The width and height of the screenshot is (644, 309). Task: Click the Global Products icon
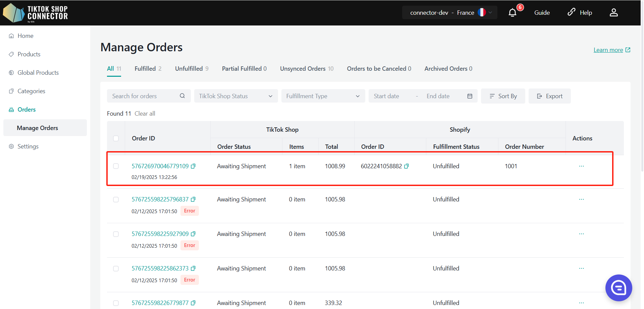click(x=11, y=73)
